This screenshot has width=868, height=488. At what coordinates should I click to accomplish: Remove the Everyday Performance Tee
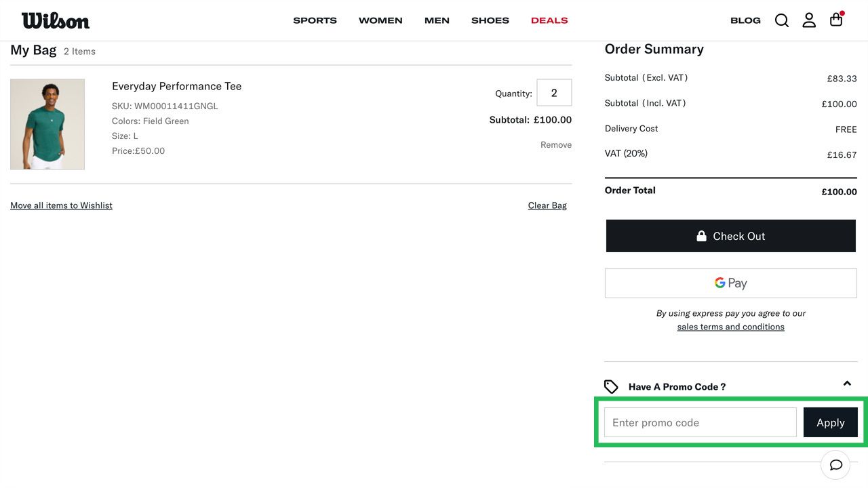[x=556, y=145]
